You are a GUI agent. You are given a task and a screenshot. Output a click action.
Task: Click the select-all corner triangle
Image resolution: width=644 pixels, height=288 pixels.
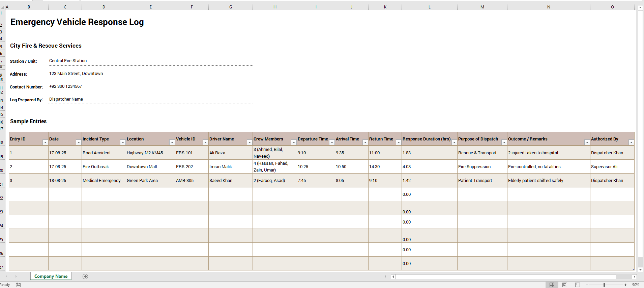[3, 7]
